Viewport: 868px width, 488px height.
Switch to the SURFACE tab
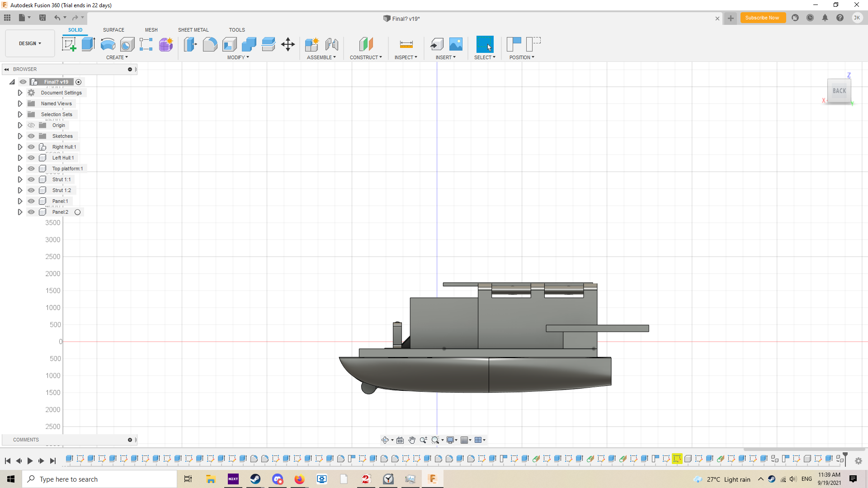(113, 30)
